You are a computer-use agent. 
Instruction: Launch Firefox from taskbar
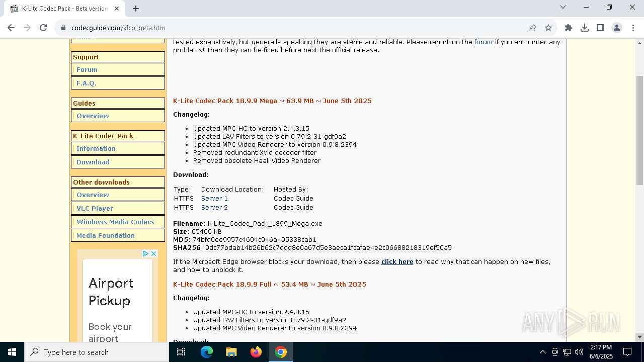(x=256, y=352)
